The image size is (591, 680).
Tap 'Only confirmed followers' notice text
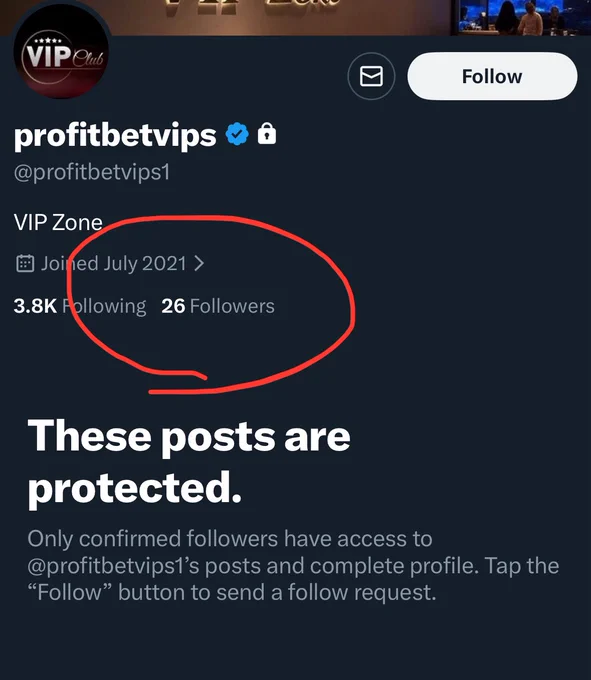coord(230,539)
